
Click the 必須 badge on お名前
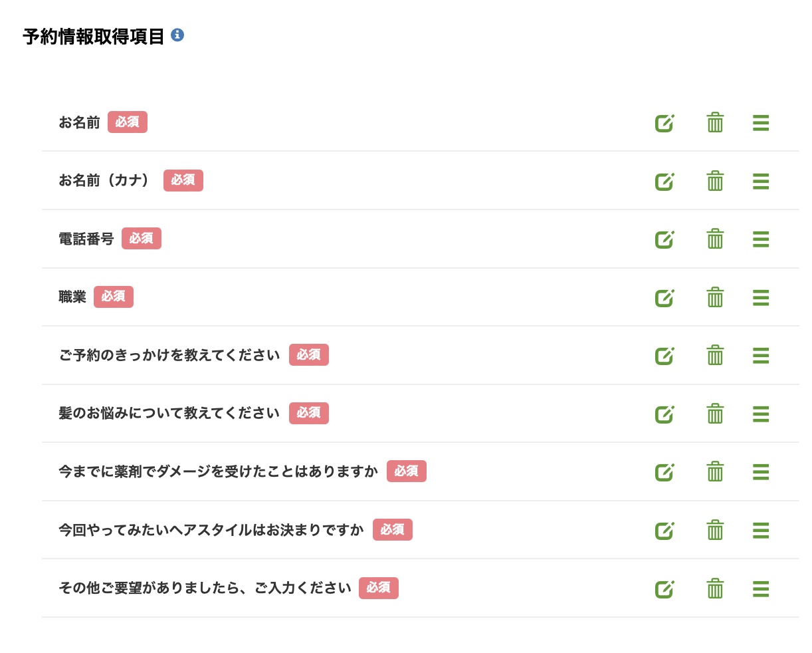pyautogui.click(x=128, y=122)
